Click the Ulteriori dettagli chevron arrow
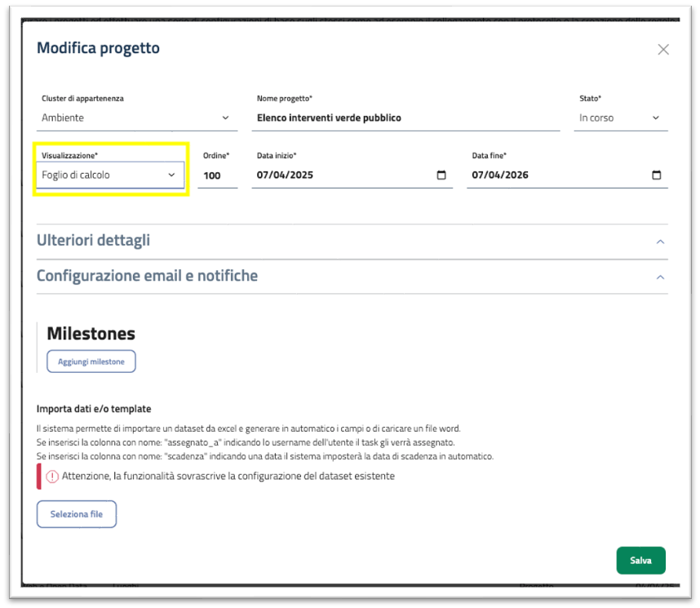The height and width of the screenshot is (608, 700). click(x=661, y=242)
